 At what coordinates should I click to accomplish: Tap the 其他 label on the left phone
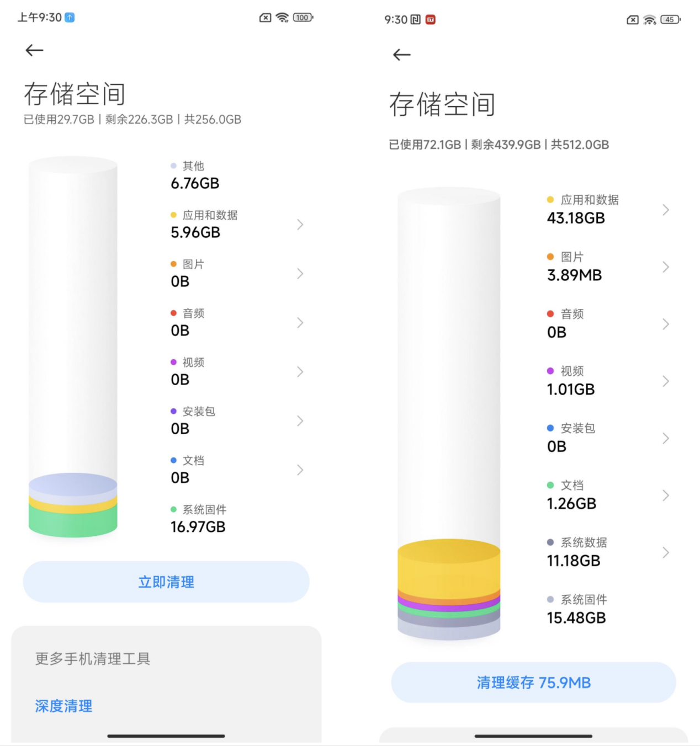point(193,166)
